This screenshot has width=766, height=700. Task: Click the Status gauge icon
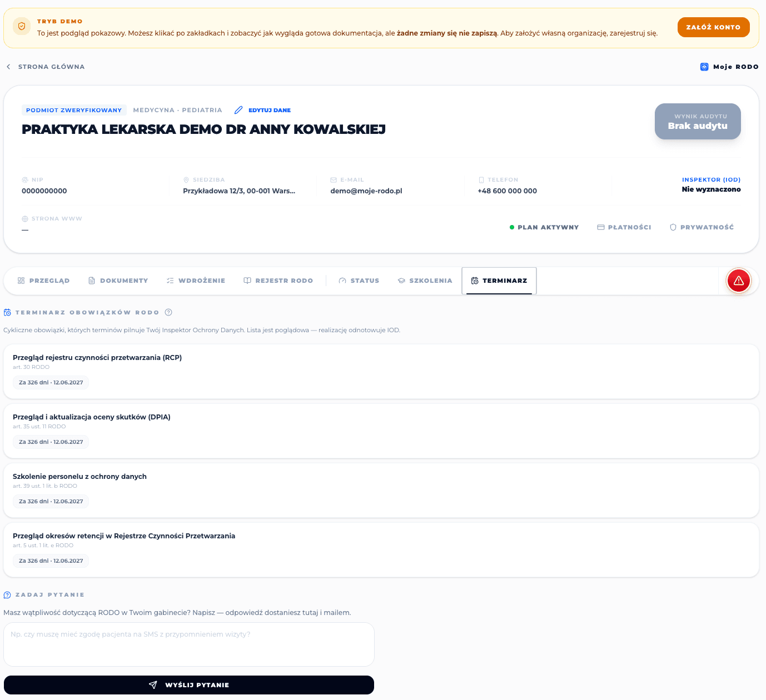click(342, 281)
